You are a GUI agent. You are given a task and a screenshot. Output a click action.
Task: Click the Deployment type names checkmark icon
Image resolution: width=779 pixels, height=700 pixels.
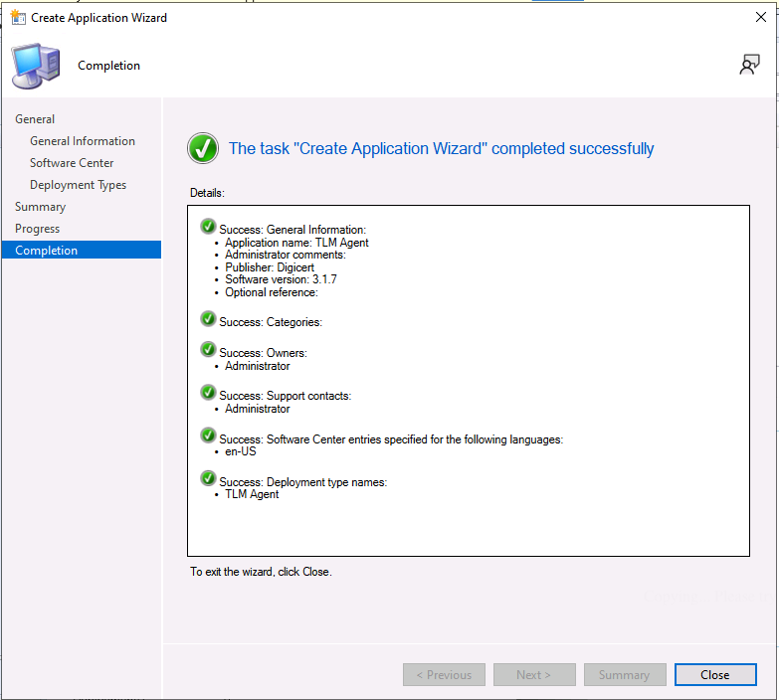tap(208, 478)
